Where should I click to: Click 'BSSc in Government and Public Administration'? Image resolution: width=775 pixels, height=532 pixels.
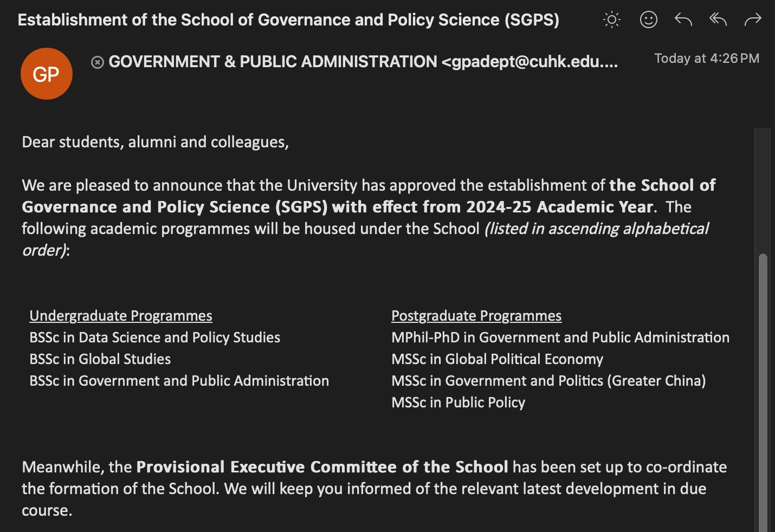(179, 381)
